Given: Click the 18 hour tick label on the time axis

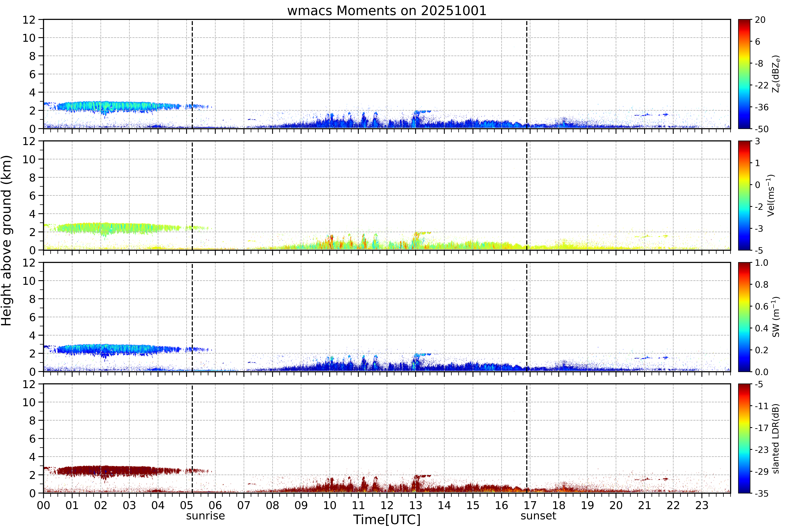Looking at the screenshot, I should [559, 505].
